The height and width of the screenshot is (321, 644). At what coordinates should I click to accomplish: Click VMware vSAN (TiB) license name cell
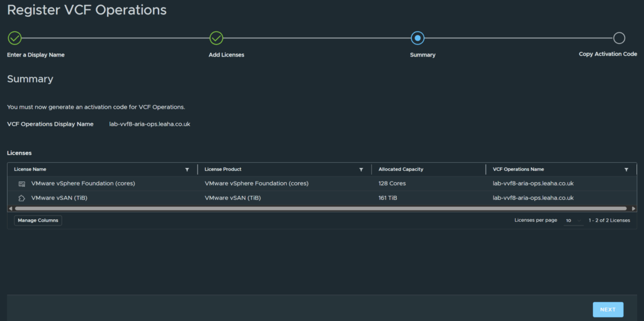click(x=59, y=198)
